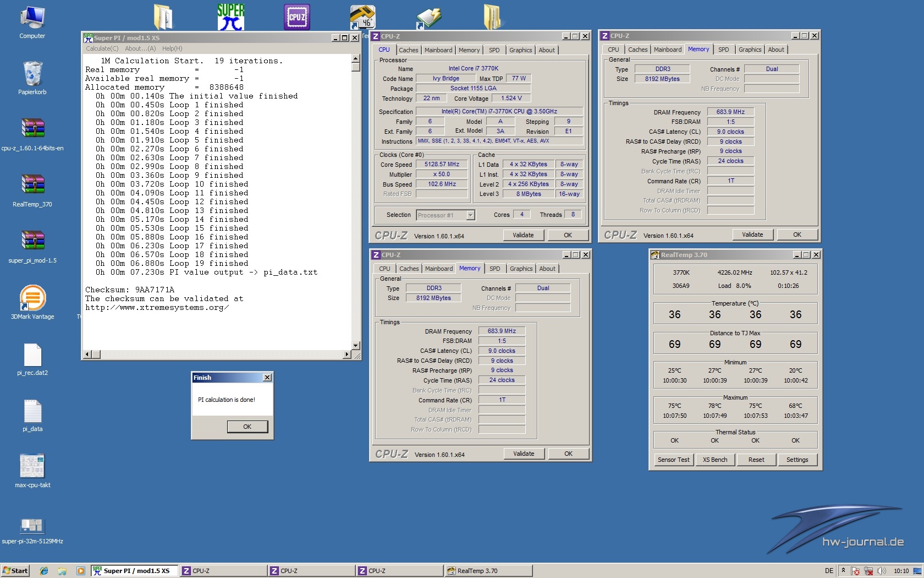Image resolution: width=924 pixels, height=578 pixels.
Task: Click the Checksum: 9AA7171A line
Action: [130, 290]
